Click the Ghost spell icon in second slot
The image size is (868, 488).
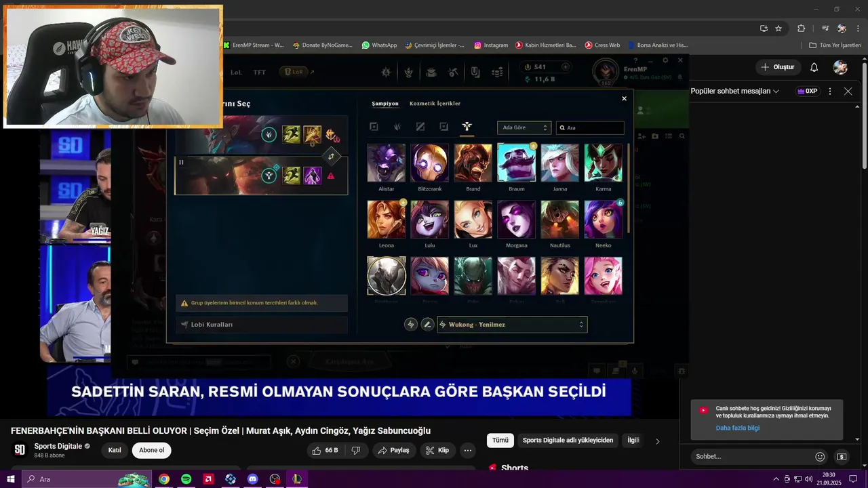click(x=292, y=176)
